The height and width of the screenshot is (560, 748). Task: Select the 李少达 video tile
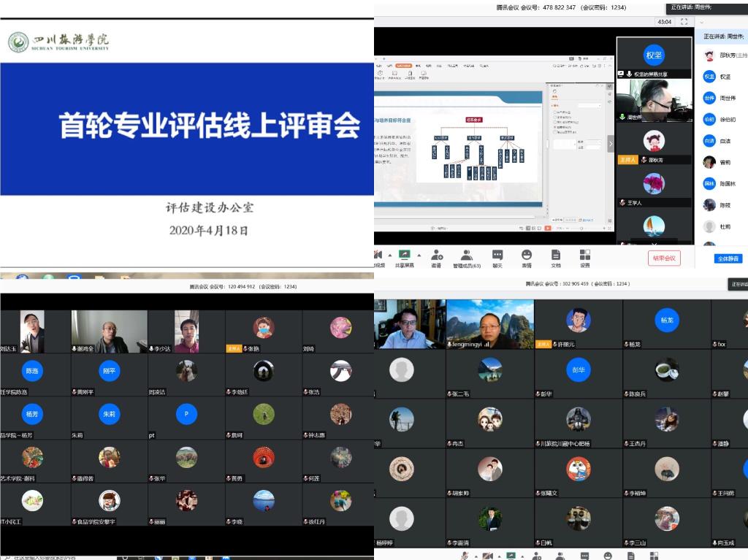(186, 331)
